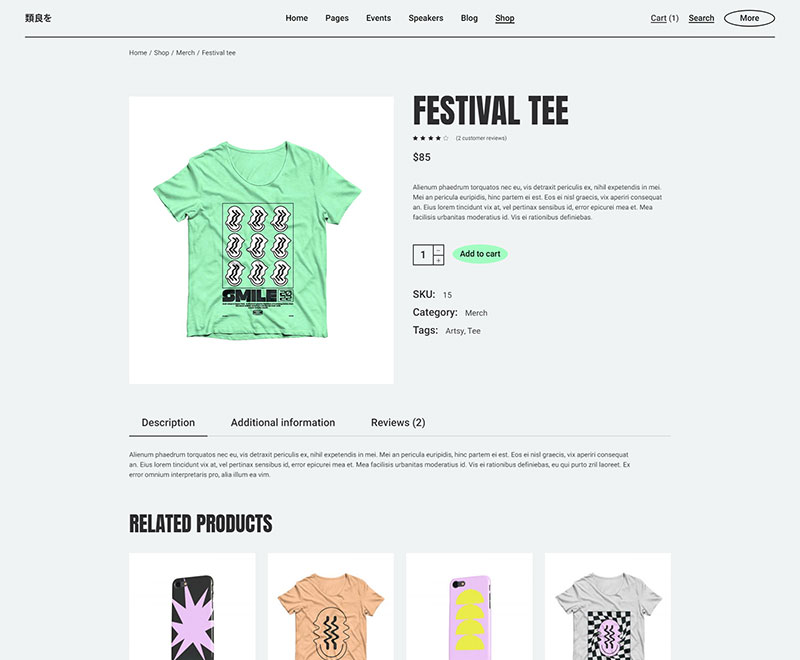800x660 pixels.
Task: Go to the Speakers page
Action: (426, 18)
